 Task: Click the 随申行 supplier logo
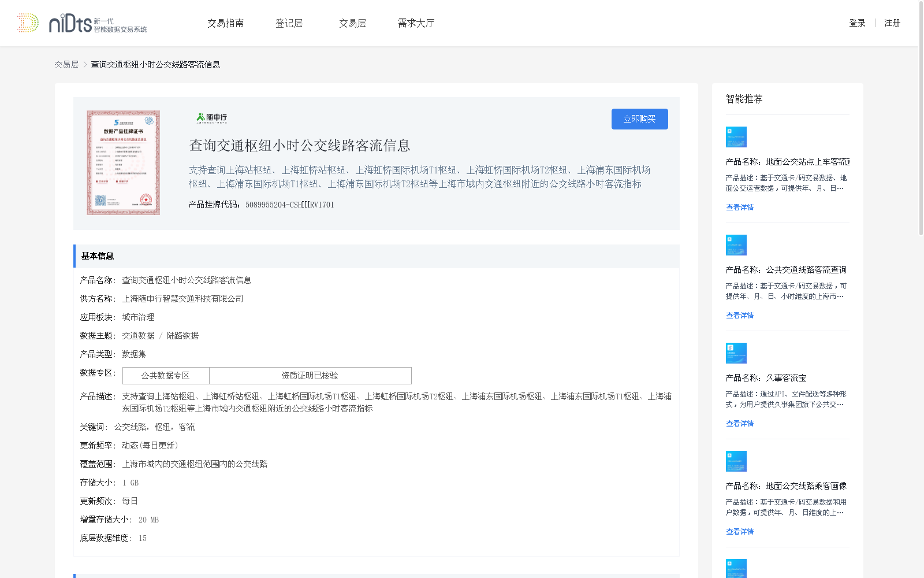point(211,118)
